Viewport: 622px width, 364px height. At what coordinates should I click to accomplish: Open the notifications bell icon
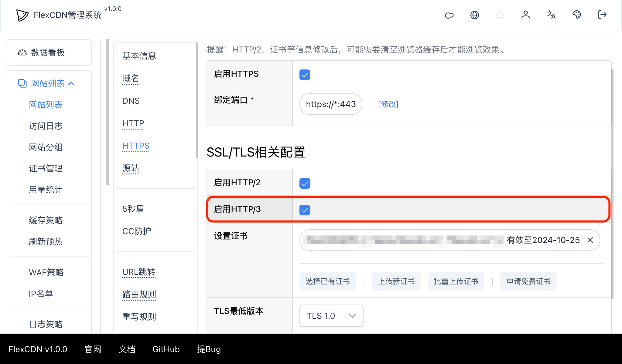point(500,15)
